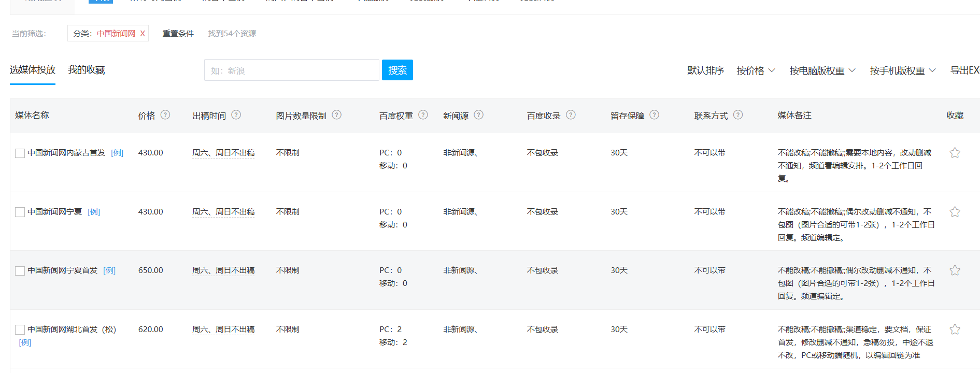Open [例] example link for 宁夏首发
The image size is (980, 373).
point(109,270)
